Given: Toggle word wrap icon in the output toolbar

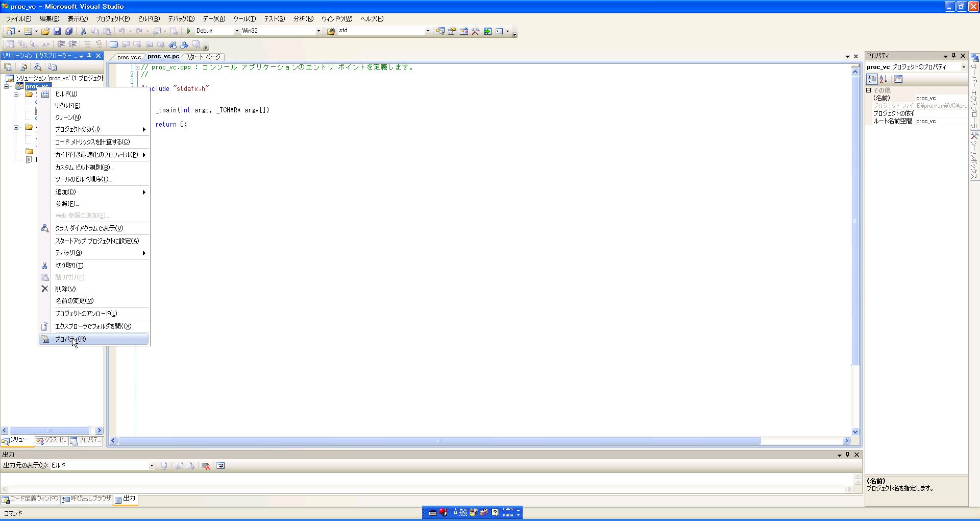Looking at the screenshot, I should tap(220, 466).
